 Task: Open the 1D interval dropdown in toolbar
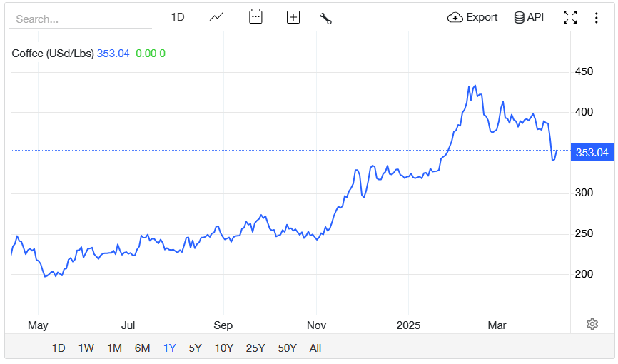[x=178, y=17]
